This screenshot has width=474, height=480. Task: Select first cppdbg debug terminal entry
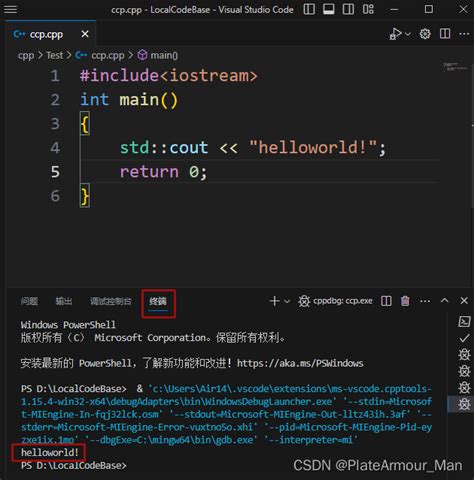464,355
